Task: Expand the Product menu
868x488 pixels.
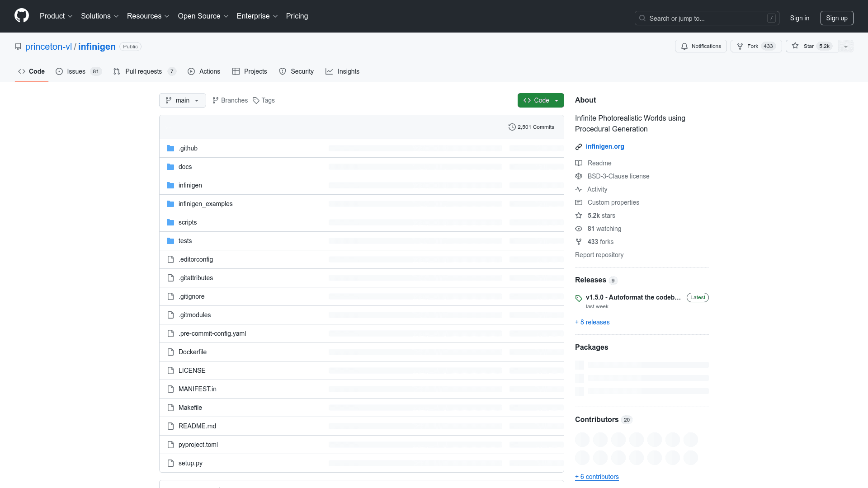Action: [56, 16]
